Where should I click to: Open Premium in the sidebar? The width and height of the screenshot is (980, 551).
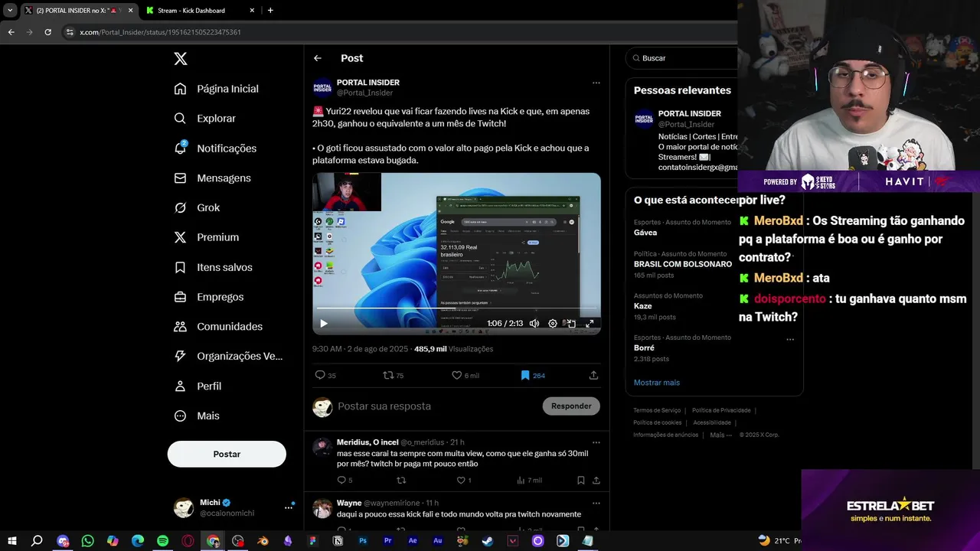pos(207,237)
